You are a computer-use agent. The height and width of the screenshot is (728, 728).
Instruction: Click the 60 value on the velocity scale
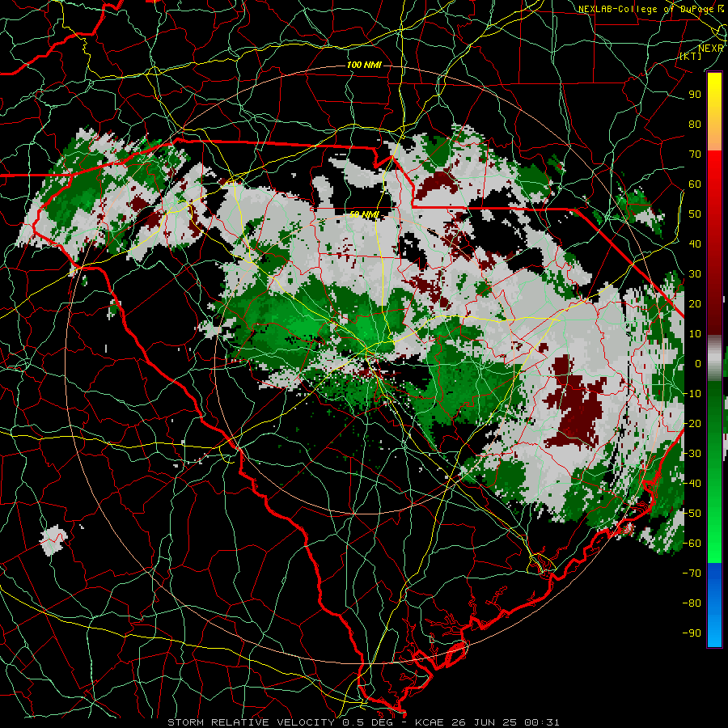[x=695, y=184]
